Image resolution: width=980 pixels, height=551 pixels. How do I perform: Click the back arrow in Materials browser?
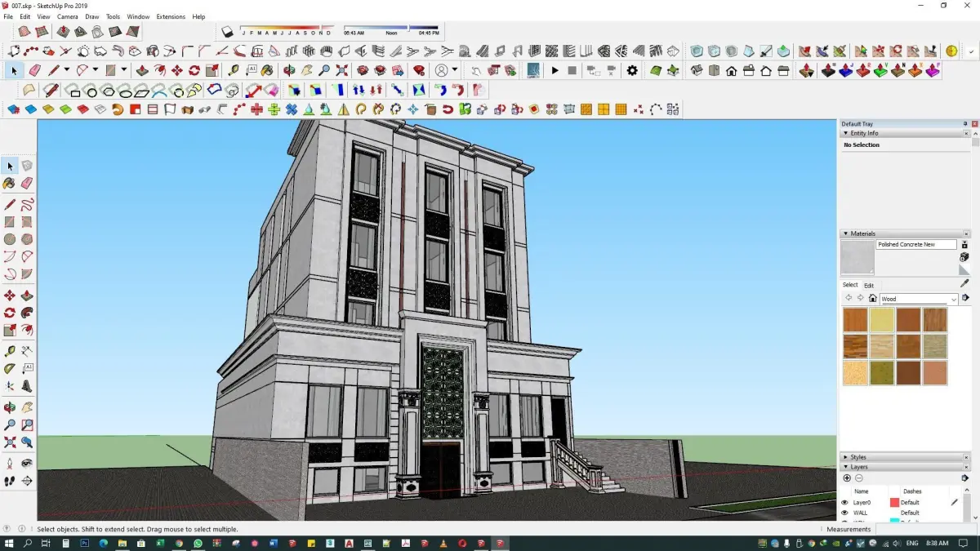848,299
